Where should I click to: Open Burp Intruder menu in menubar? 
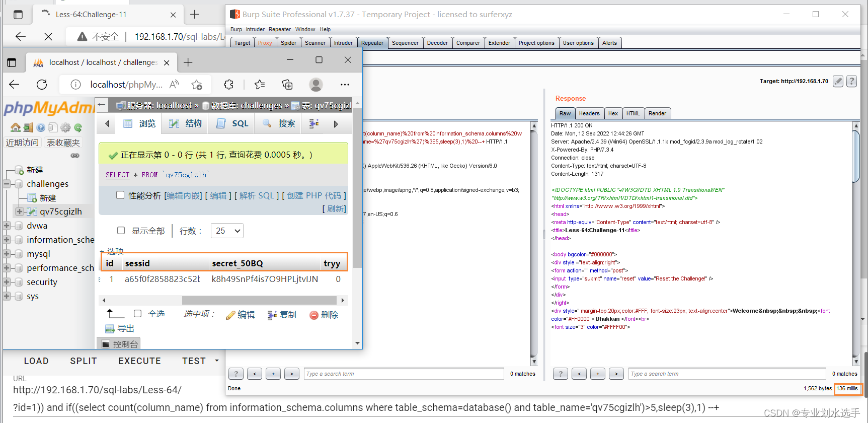pos(255,29)
